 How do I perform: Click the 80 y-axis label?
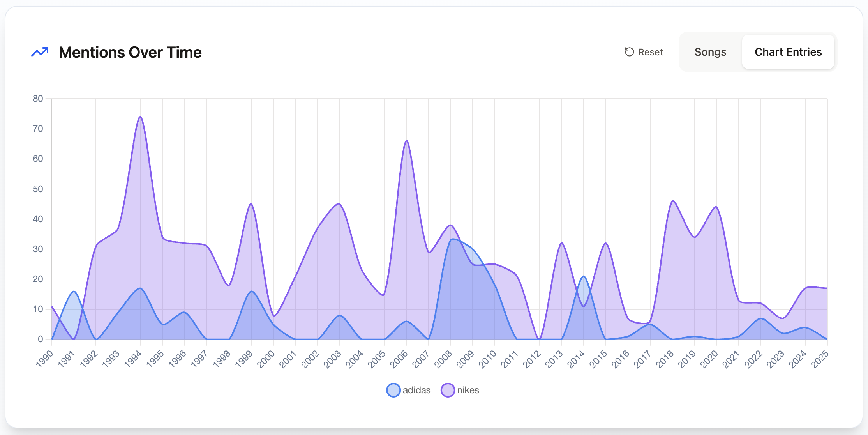[38, 99]
